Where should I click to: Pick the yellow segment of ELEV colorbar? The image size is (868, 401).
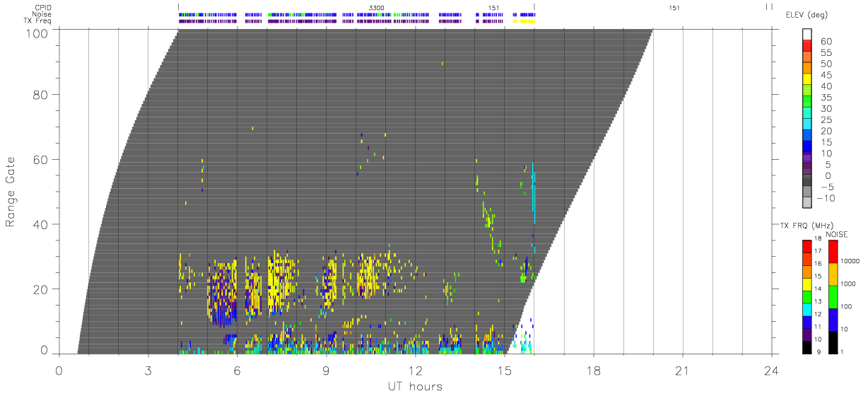point(807,79)
